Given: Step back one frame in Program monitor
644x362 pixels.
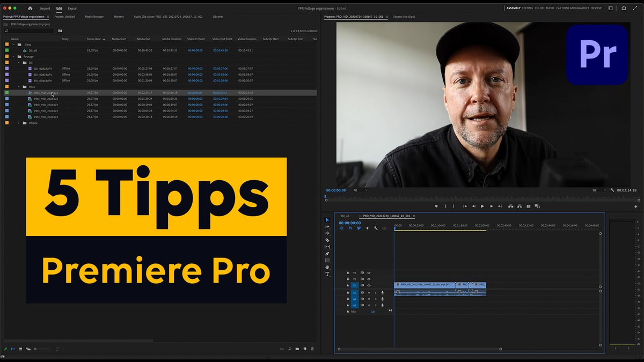Looking at the screenshot, I should click(473, 206).
